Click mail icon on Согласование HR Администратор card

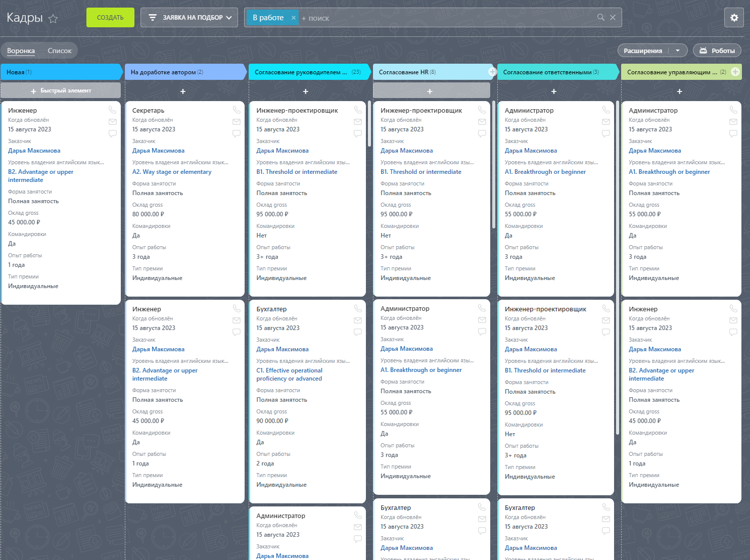(x=482, y=320)
